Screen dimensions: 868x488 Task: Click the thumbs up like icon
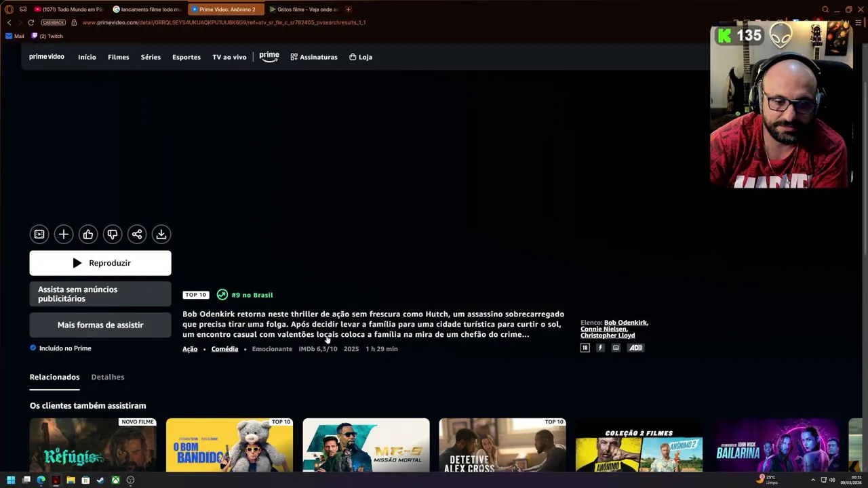pos(88,235)
